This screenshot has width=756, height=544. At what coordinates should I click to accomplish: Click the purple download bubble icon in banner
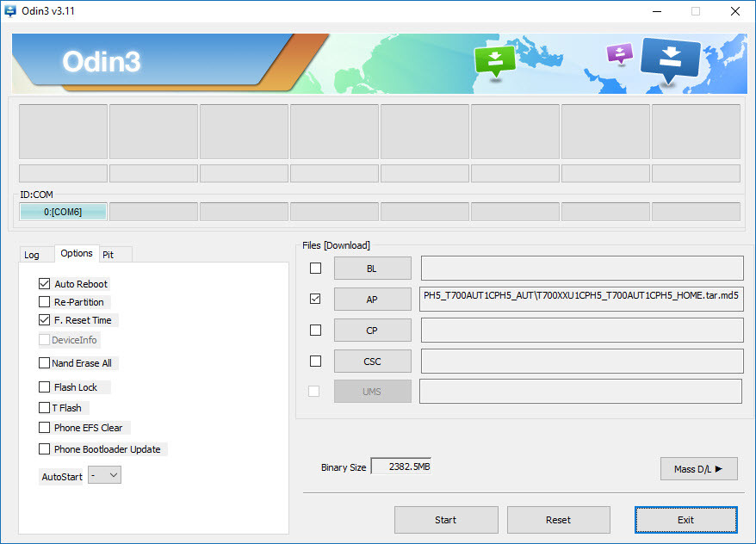(620, 53)
